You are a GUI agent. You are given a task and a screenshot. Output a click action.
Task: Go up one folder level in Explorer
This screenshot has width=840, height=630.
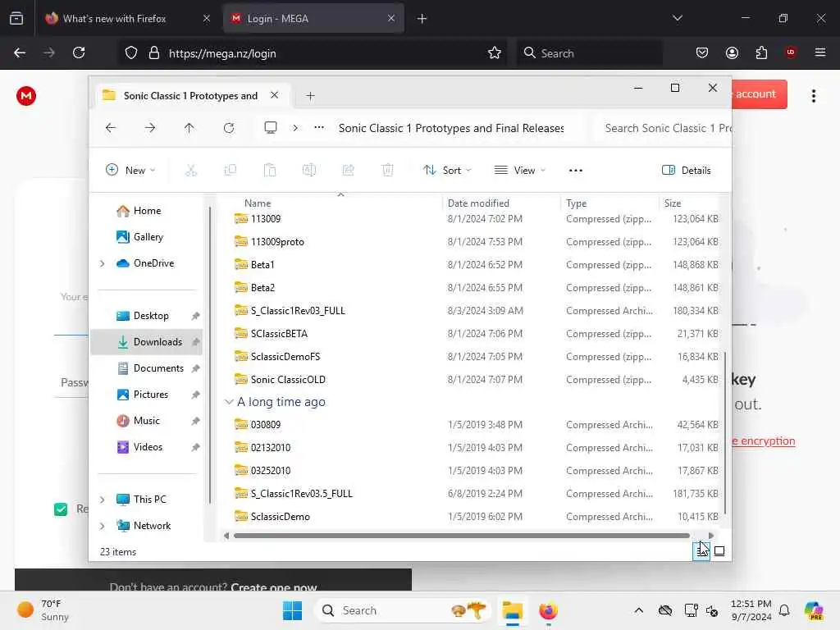(189, 128)
